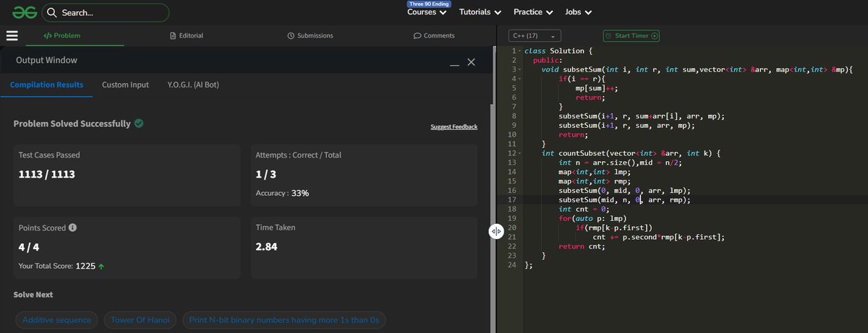This screenshot has height=333, width=868.
Task: Open the Compilation Results tab
Action: [x=46, y=85]
